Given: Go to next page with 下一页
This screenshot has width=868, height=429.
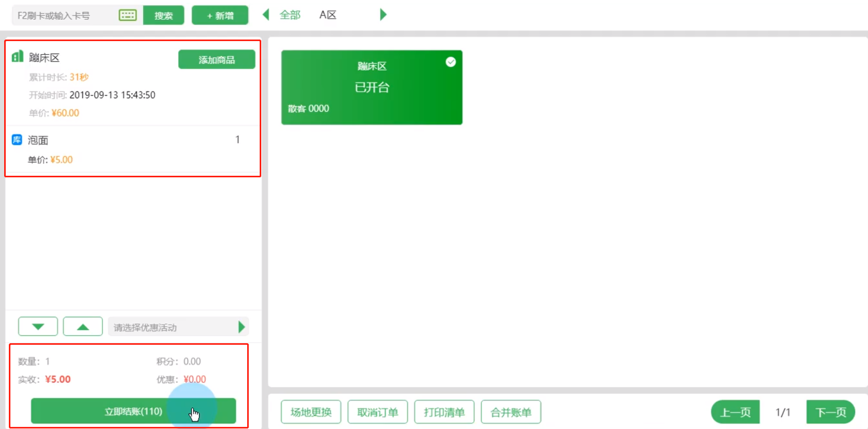Looking at the screenshot, I should (831, 412).
